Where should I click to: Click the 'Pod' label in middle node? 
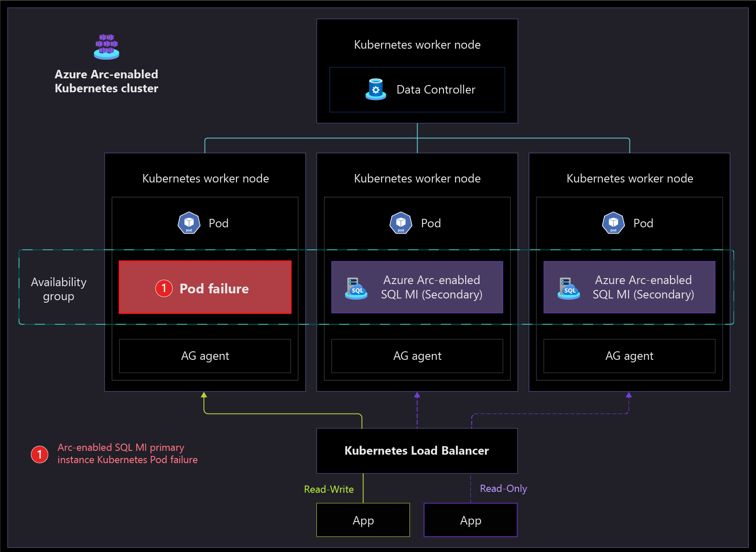pyautogui.click(x=431, y=223)
